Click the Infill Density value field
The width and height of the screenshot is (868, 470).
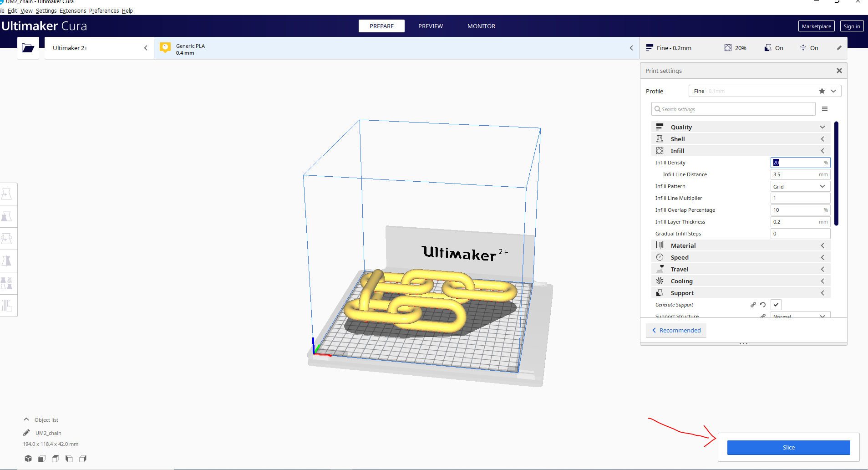800,163
